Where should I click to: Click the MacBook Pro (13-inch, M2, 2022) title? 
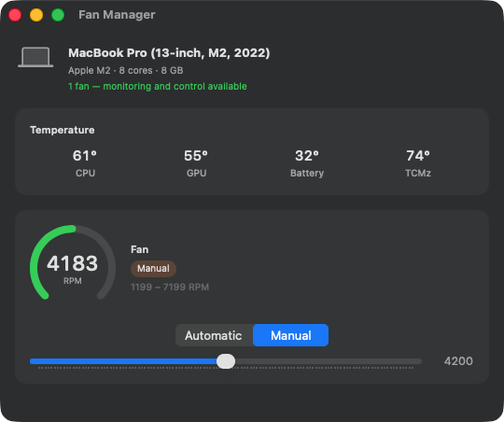point(169,52)
